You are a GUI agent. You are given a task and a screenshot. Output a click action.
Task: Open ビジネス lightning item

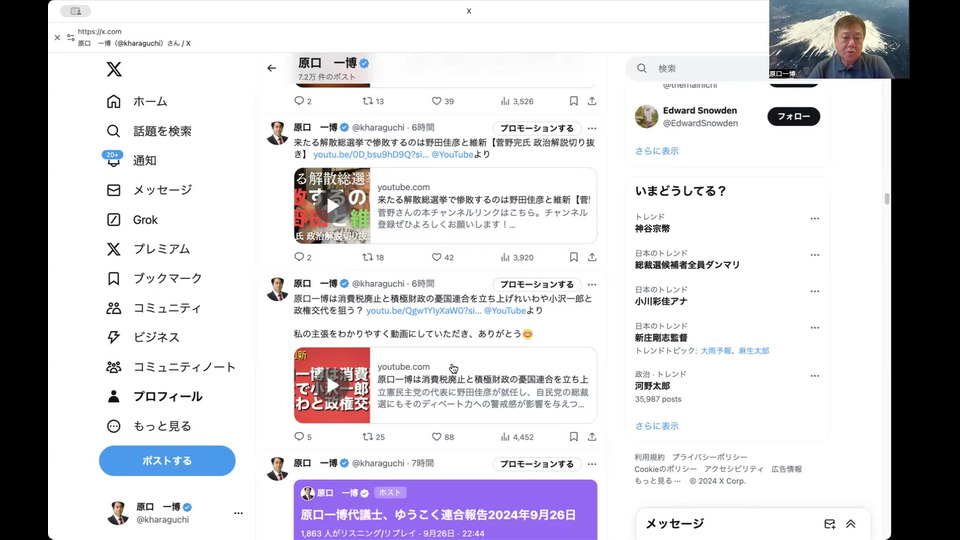143,337
